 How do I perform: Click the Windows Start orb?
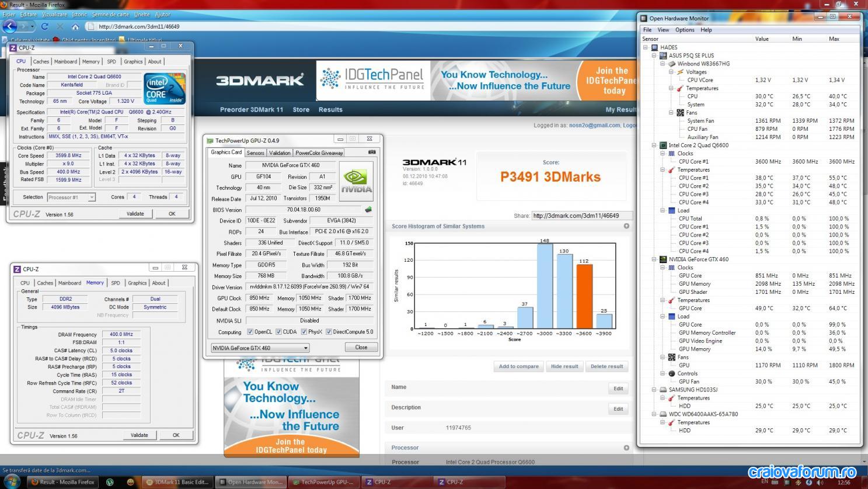coord(12,481)
